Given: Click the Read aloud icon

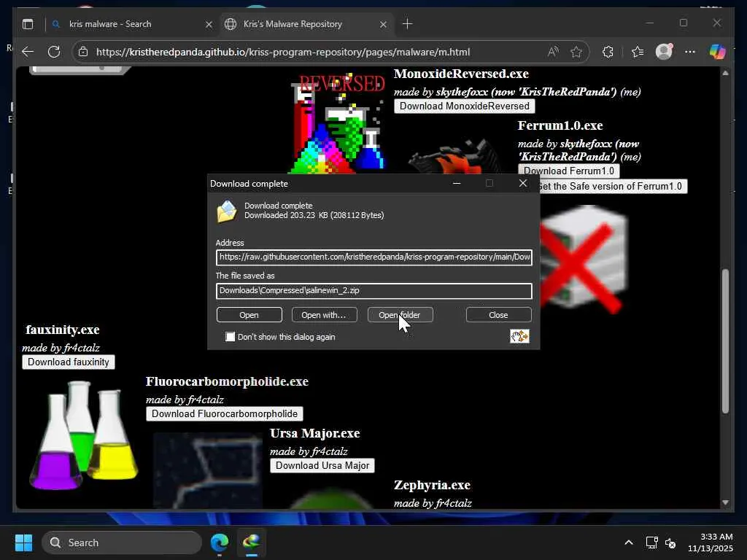Looking at the screenshot, I should (x=553, y=52).
